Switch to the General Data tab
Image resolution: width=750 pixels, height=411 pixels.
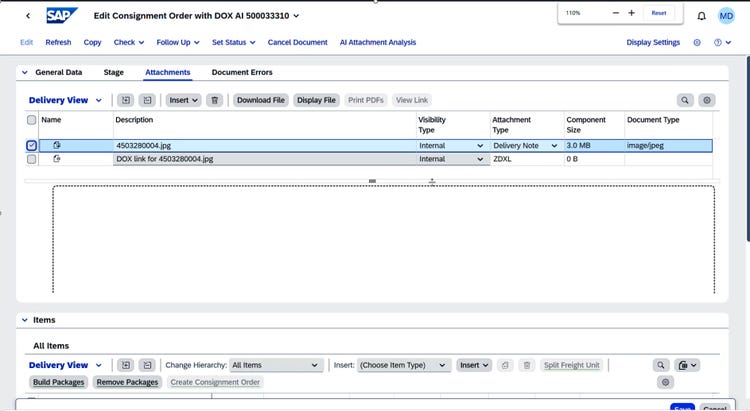point(59,72)
